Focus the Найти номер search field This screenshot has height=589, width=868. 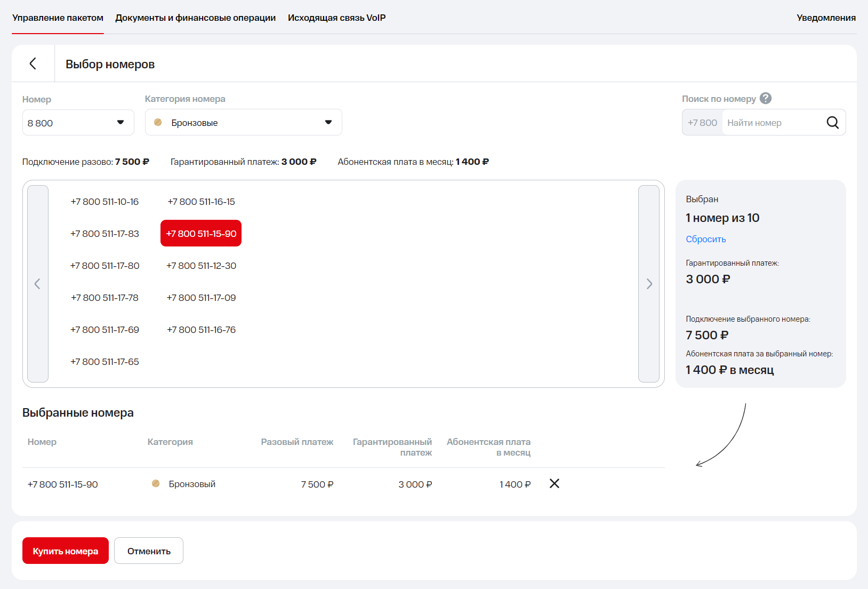pyautogui.click(x=773, y=123)
